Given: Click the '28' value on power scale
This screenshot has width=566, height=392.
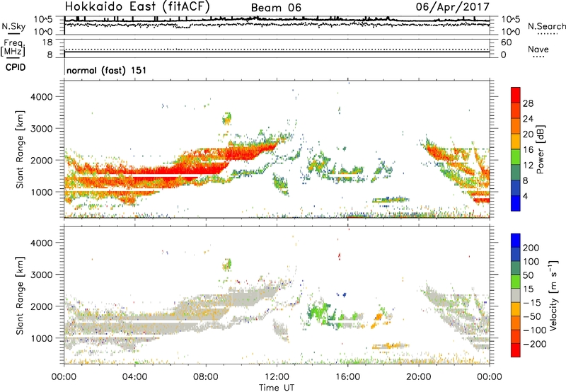Looking at the screenshot, I should click(528, 103).
